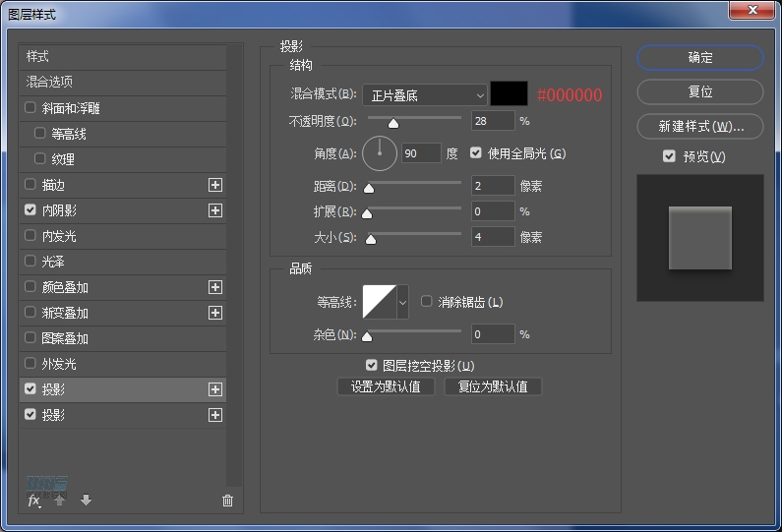Enable 图案叠加 checkbox
The image size is (782, 532).
30,338
